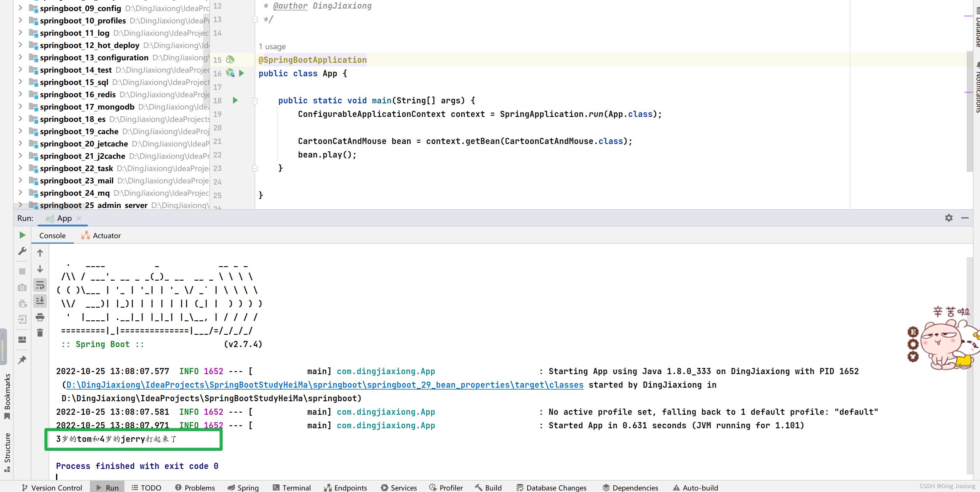980x492 pixels.
Task: Expand springboot_20_jetcache module
Action: pos(20,143)
